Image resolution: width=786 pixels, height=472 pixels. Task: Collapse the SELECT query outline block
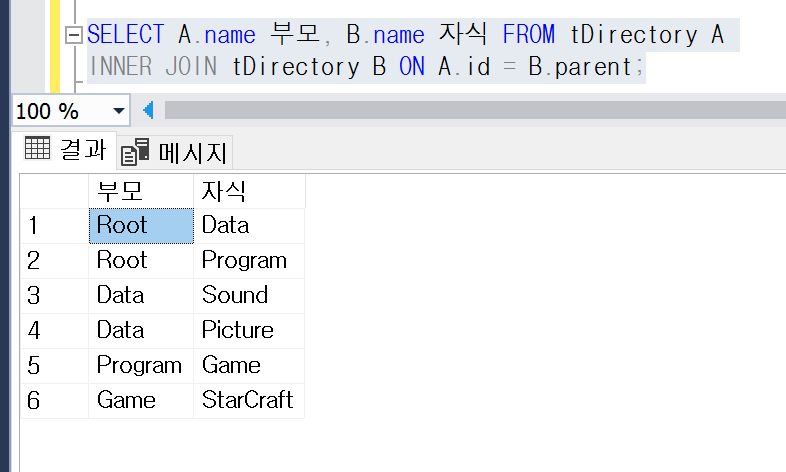pyautogui.click(x=74, y=35)
